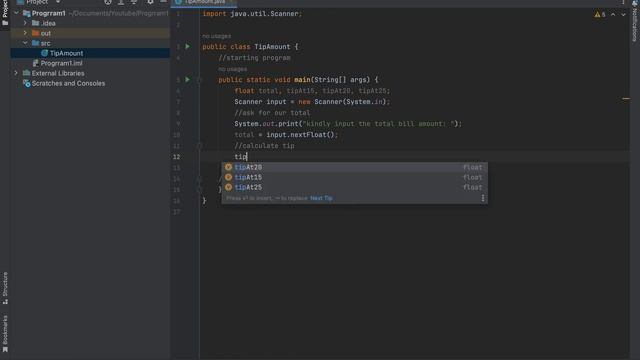This screenshot has height=360, width=640.
Task: Open the Notifications tool window
Action: 635,21
